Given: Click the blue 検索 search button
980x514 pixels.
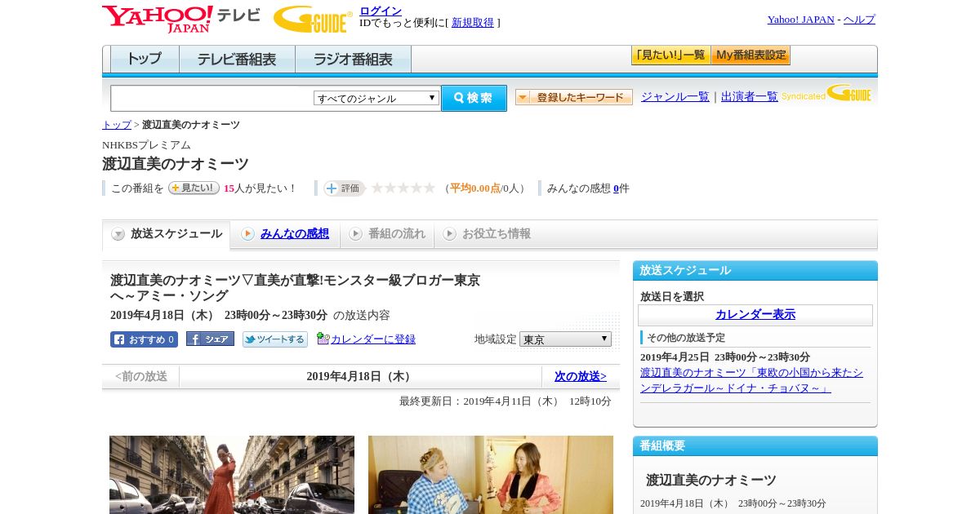Looking at the screenshot, I should pos(474,98).
